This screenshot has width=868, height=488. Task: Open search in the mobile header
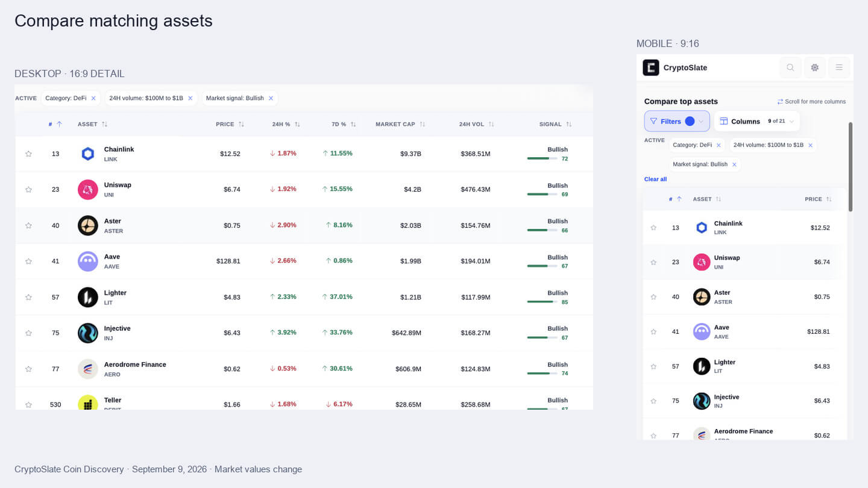tap(790, 67)
